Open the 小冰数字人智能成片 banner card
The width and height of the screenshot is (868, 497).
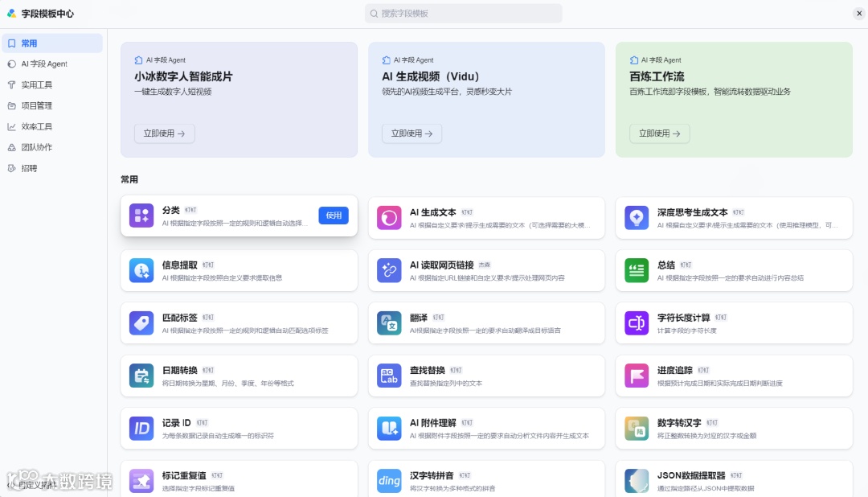[240, 100]
